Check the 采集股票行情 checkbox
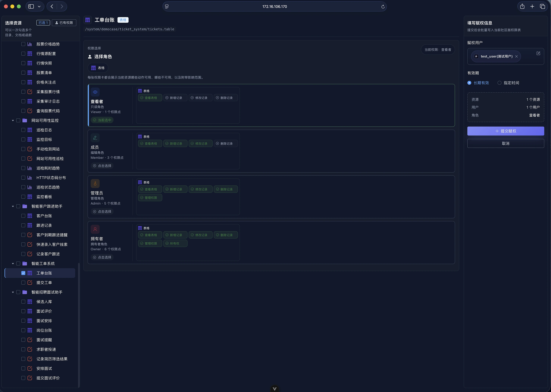This screenshot has width=551, height=392. [x=23, y=92]
